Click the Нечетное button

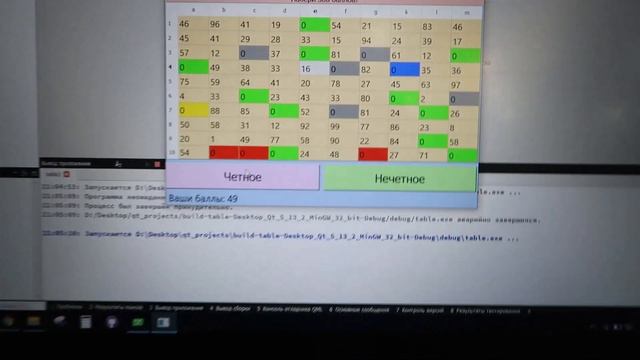400,178
